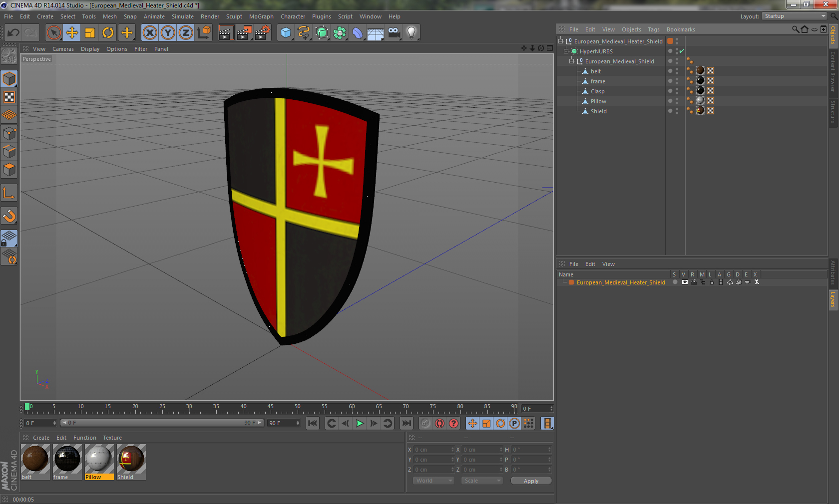Open the spline tools icon
The image size is (839, 504).
click(304, 33)
